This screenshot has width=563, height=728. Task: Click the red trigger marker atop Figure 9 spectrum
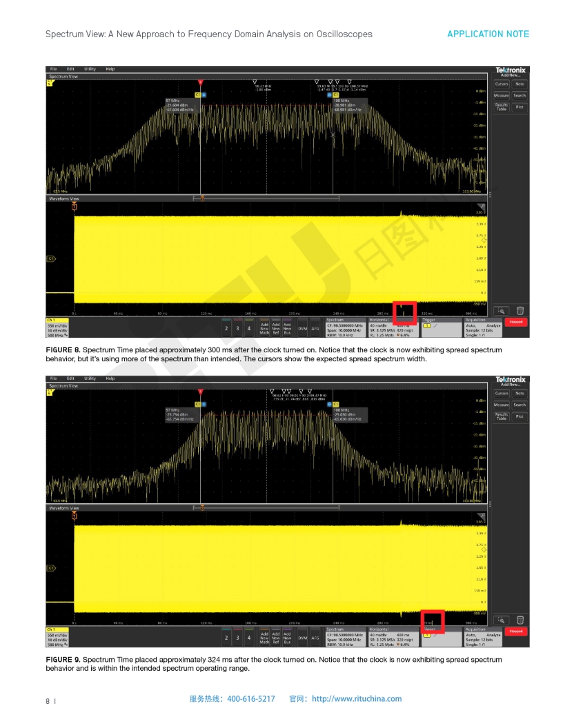coord(201,391)
